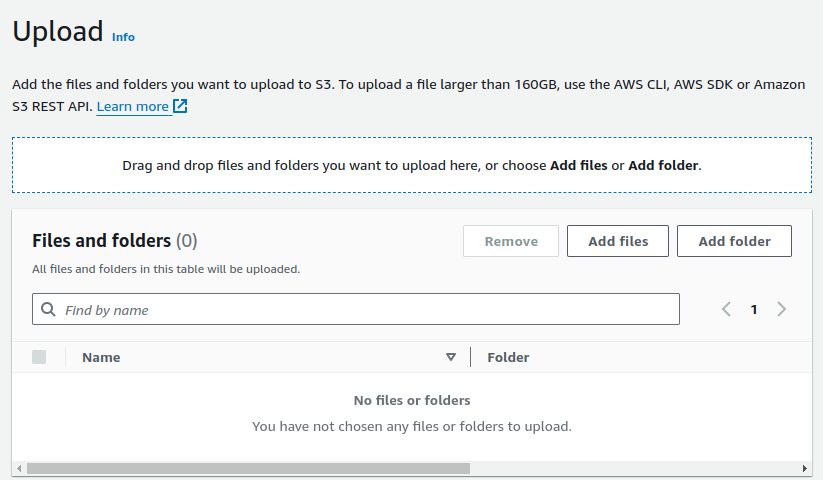Click the Folder column header
Screen dimensions: 823x480
pyautogui.click(x=508, y=357)
